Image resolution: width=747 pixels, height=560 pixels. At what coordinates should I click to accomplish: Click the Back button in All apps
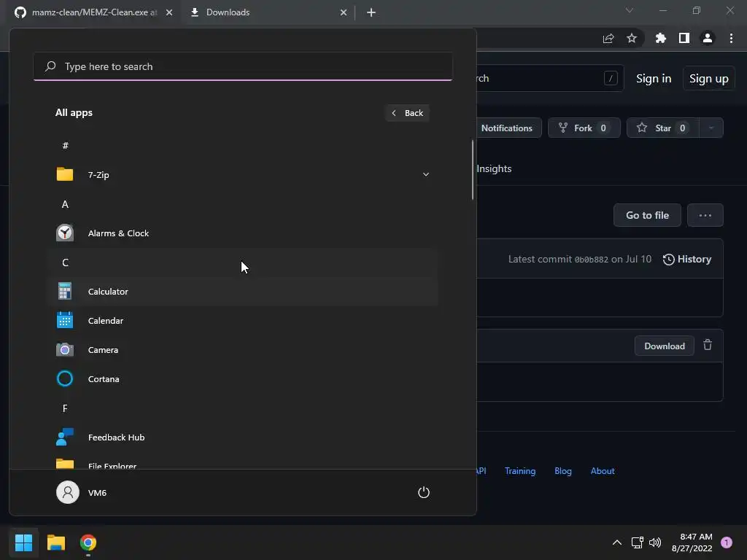click(407, 113)
